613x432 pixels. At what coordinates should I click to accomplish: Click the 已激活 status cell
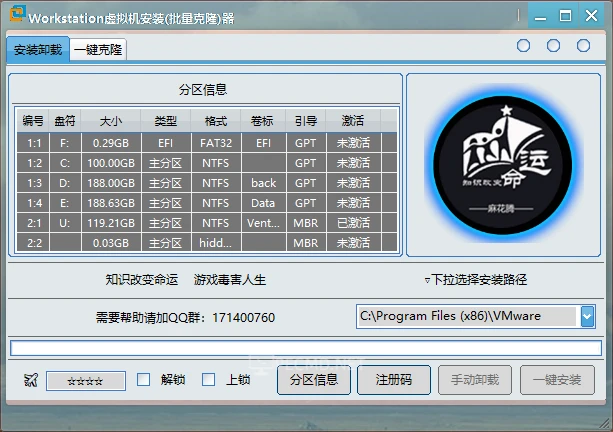pos(353,223)
